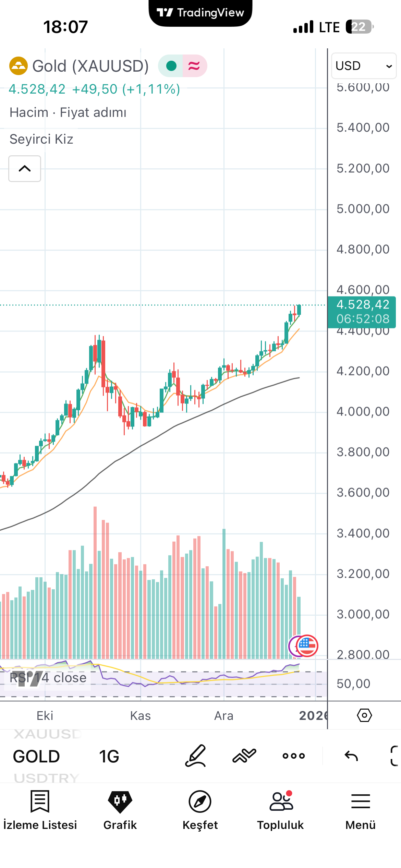Tap the GOLD symbol selector

coord(36,757)
